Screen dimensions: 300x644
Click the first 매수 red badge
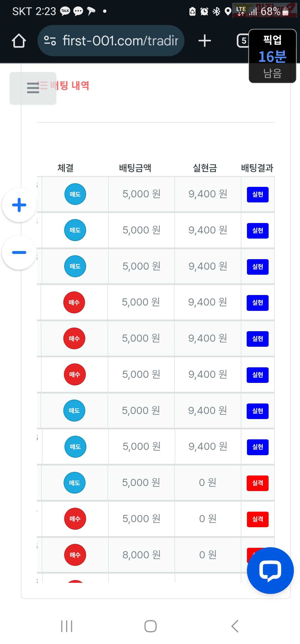(74, 302)
